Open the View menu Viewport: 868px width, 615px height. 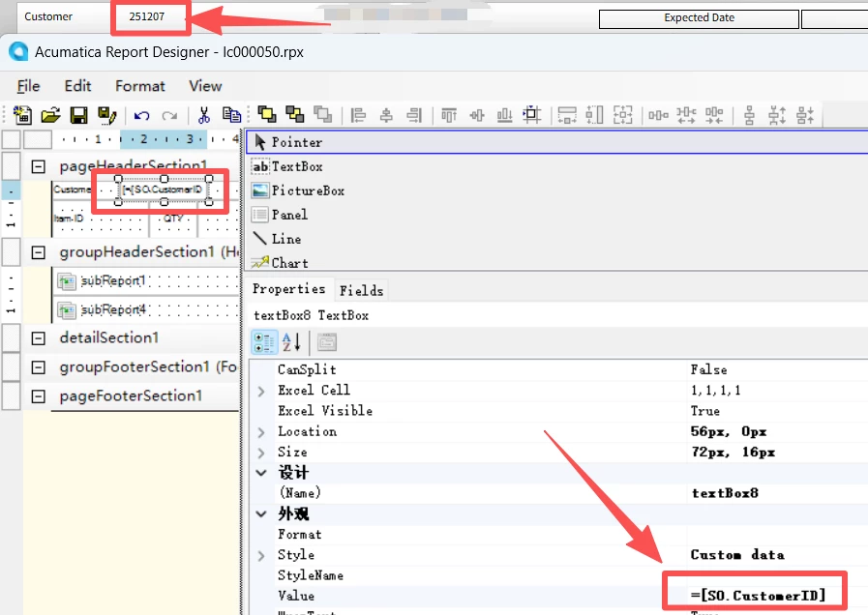(x=205, y=86)
